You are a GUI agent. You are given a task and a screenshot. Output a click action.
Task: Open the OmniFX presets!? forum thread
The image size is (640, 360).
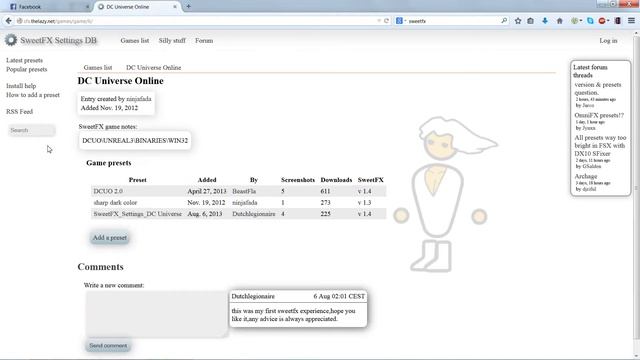click(x=599, y=116)
